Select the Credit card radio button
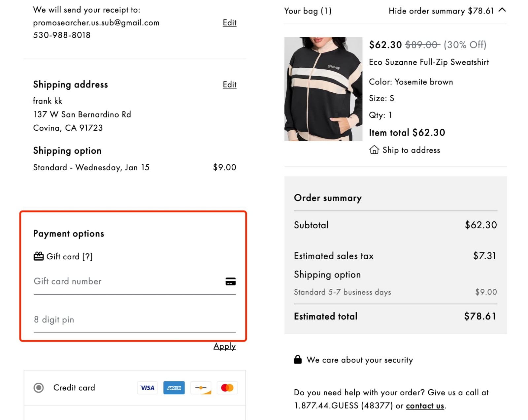 (x=39, y=388)
